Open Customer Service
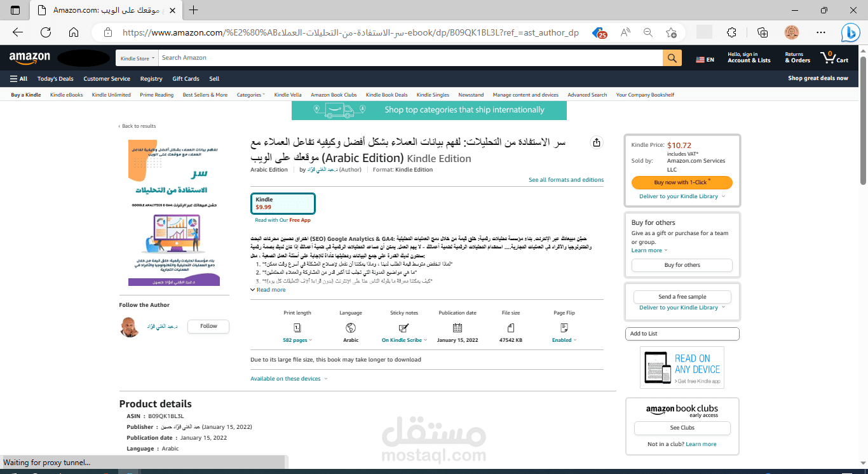The height and width of the screenshot is (474, 868). tap(107, 79)
